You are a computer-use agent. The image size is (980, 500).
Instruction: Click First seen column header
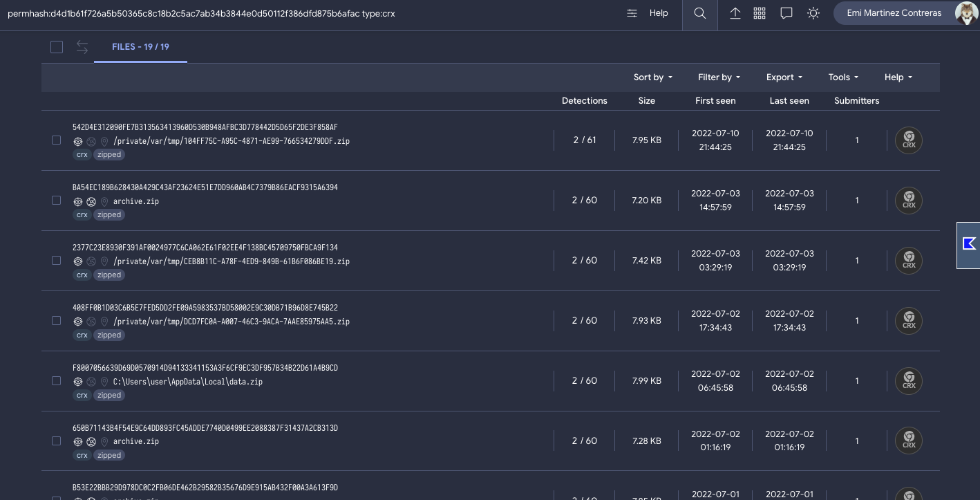tap(715, 101)
